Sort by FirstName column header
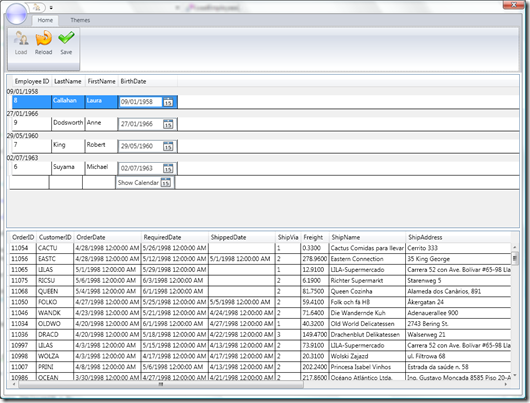 pos(101,81)
